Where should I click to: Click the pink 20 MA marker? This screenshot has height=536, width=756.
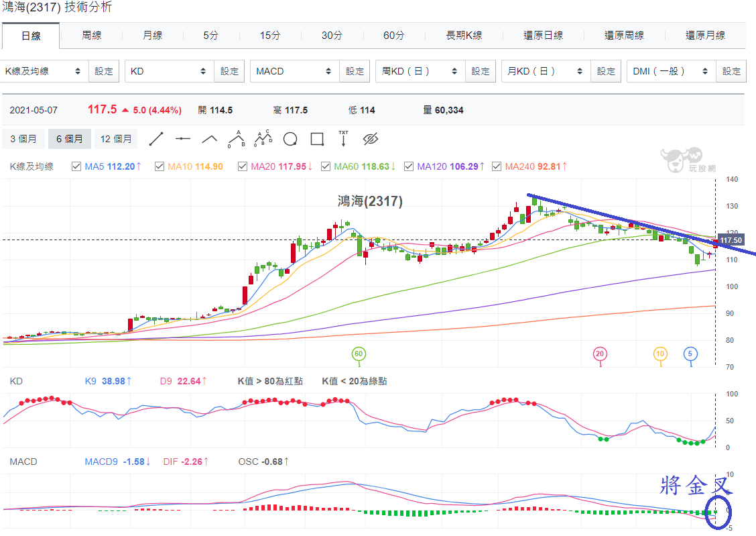600,354
